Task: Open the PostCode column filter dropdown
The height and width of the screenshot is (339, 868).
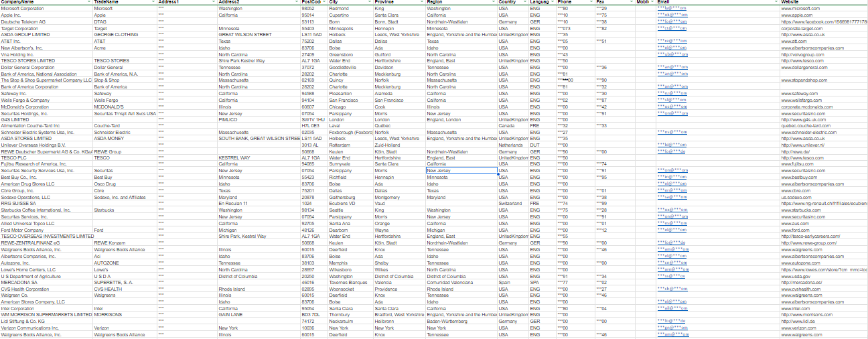Action: click(x=325, y=3)
